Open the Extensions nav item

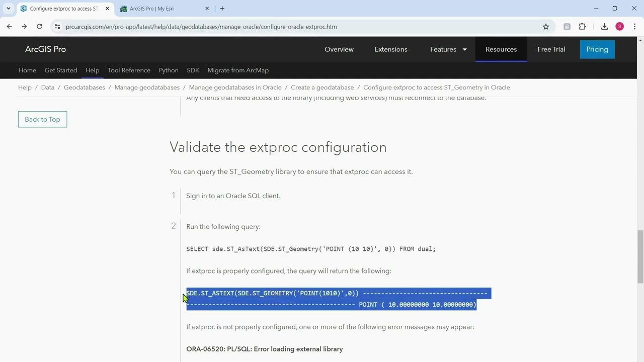pos(391,49)
